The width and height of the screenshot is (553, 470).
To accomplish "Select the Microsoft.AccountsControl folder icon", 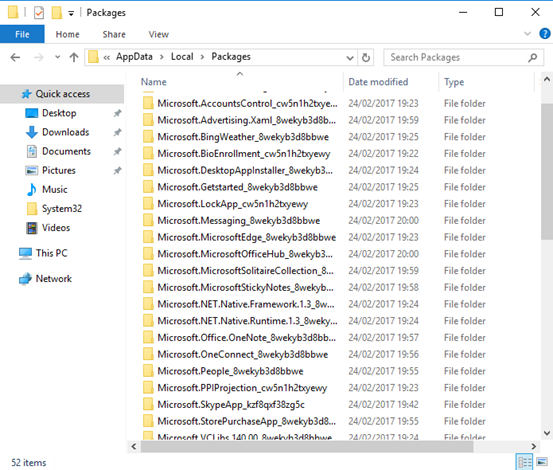I will (148, 103).
